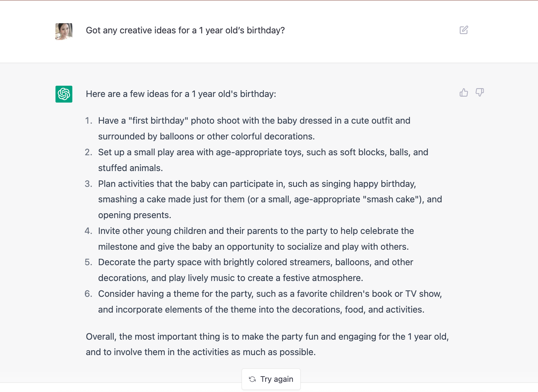Click the quoted "smash cake" phrase

(x=391, y=200)
